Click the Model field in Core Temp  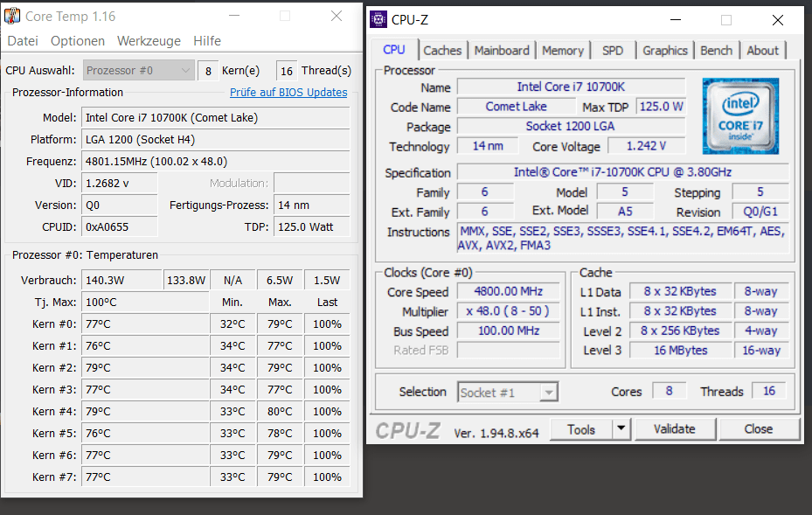pyautogui.click(x=215, y=118)
